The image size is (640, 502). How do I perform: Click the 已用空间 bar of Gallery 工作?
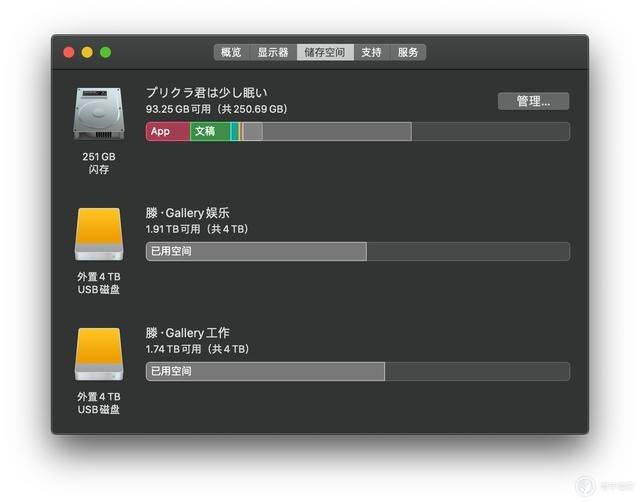pyautogui.click(x=265, y=371)
